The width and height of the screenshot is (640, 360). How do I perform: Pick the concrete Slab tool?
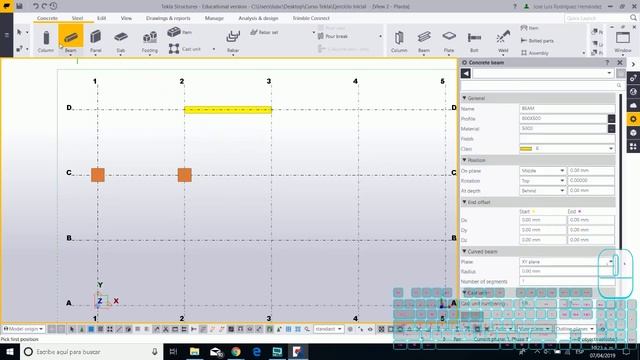[120, 40]
